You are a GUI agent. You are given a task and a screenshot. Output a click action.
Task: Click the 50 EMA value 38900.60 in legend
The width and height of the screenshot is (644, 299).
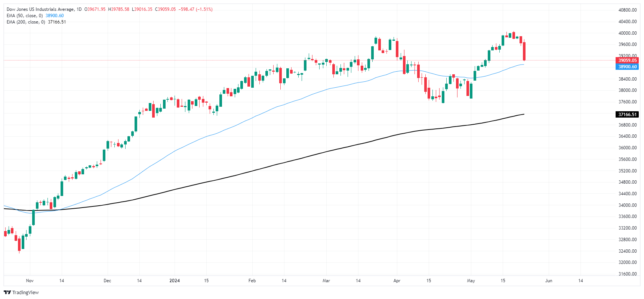[x=55, y=16]
